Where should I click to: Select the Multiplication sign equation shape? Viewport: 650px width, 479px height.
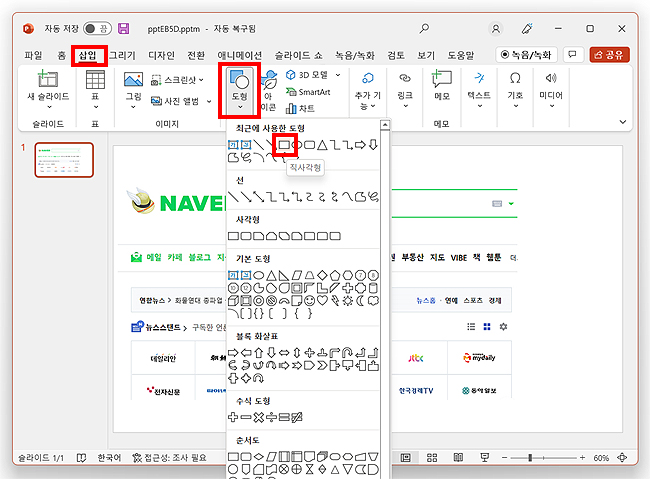[x=259, y=417]
